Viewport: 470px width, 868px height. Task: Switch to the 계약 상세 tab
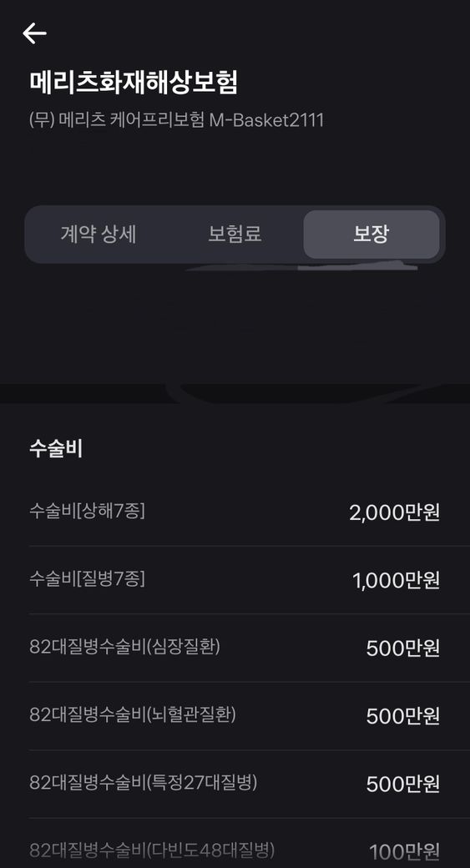pos(99,235)
